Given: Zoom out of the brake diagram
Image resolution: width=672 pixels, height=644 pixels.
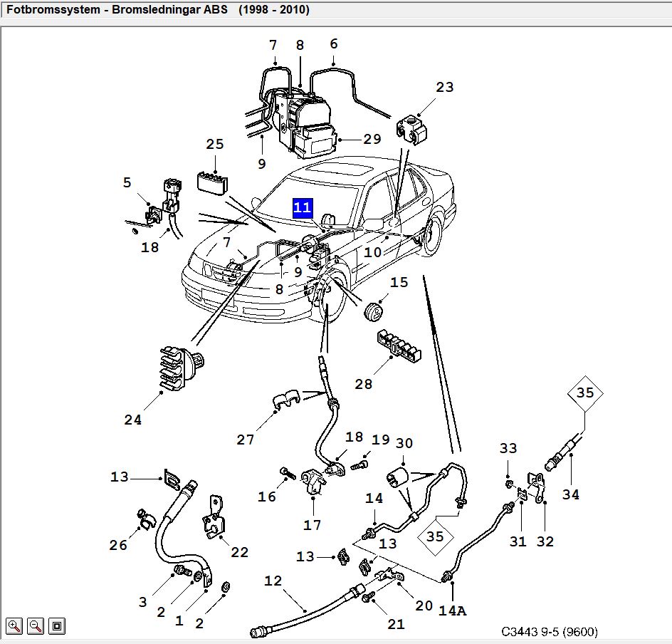Looking at the screenshot, I should click(36, 626).
